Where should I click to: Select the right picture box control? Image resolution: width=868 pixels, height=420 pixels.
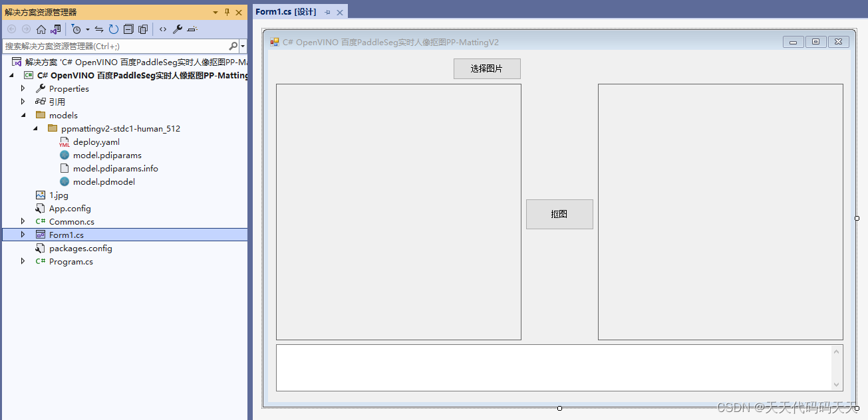coord(720,212)
